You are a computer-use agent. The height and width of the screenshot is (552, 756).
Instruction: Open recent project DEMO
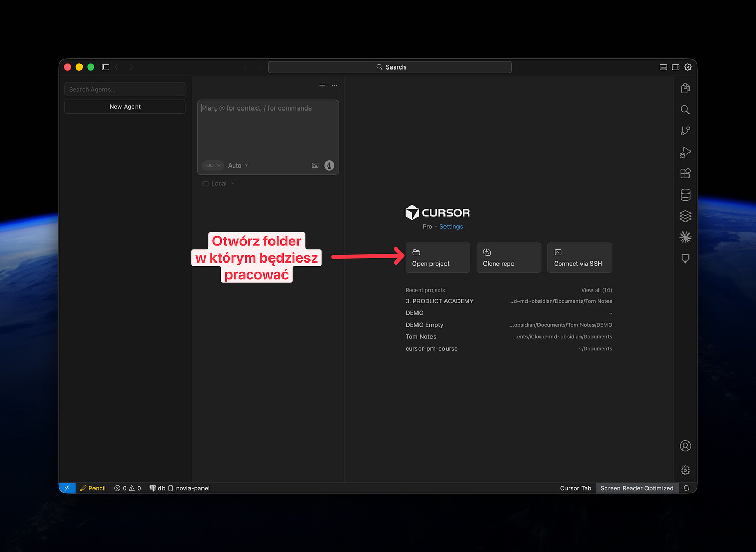pyautogui.click(x=509, y=313)
